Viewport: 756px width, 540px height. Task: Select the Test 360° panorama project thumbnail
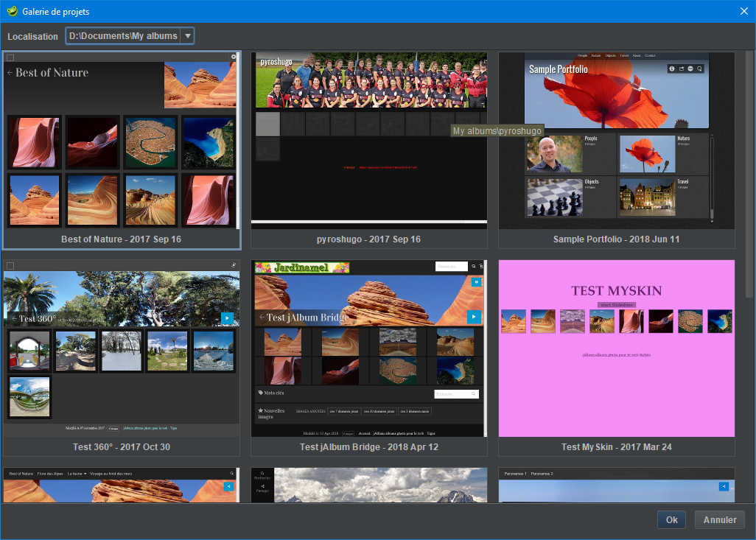point(122,348)
